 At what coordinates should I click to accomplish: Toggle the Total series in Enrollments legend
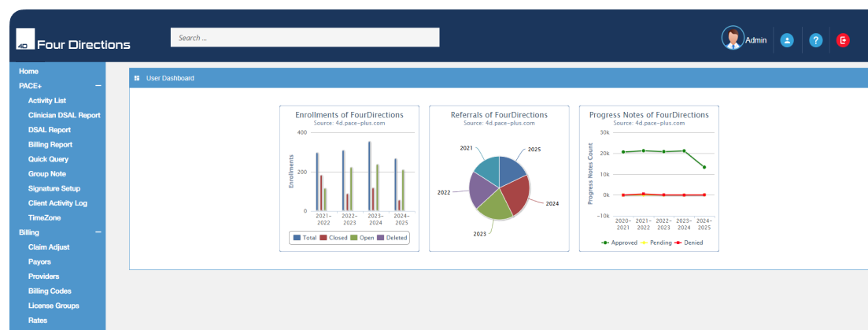coord(305,237)
